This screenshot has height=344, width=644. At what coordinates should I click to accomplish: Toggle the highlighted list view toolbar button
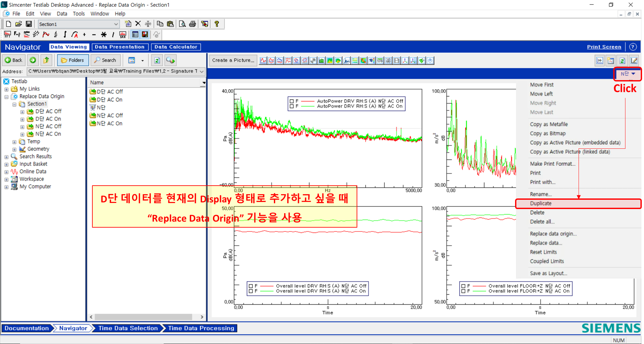[x=135, y=34]
